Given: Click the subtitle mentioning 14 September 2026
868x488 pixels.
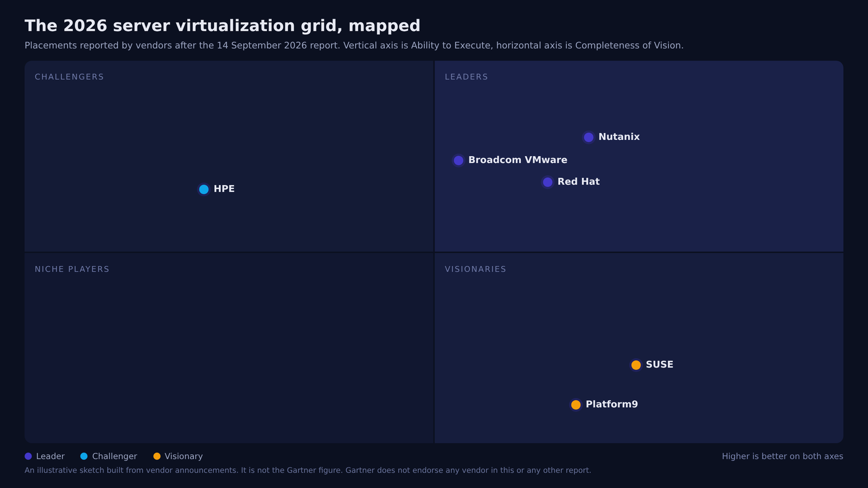Looking at the screenshot, I should point(354,46).
